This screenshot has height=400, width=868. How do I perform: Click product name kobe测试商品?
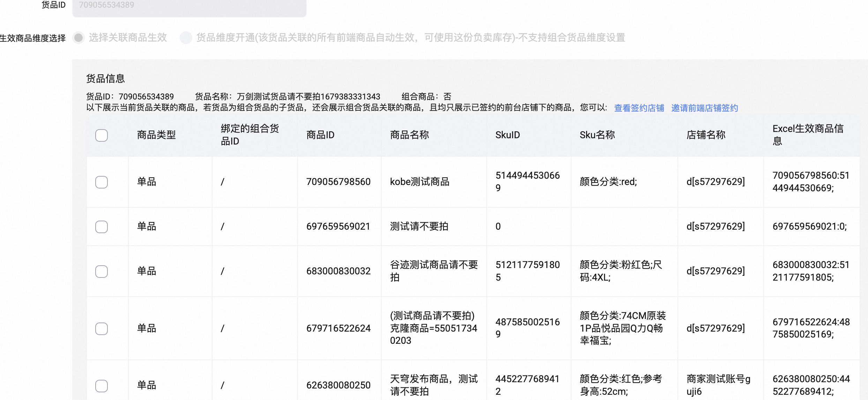pyautogui.click(x=420, y=182)
